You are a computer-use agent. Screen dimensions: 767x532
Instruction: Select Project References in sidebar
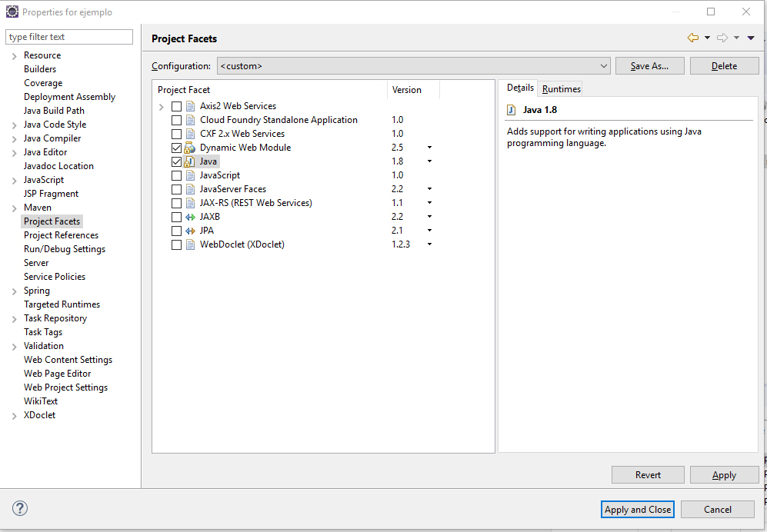click(61, 235)
